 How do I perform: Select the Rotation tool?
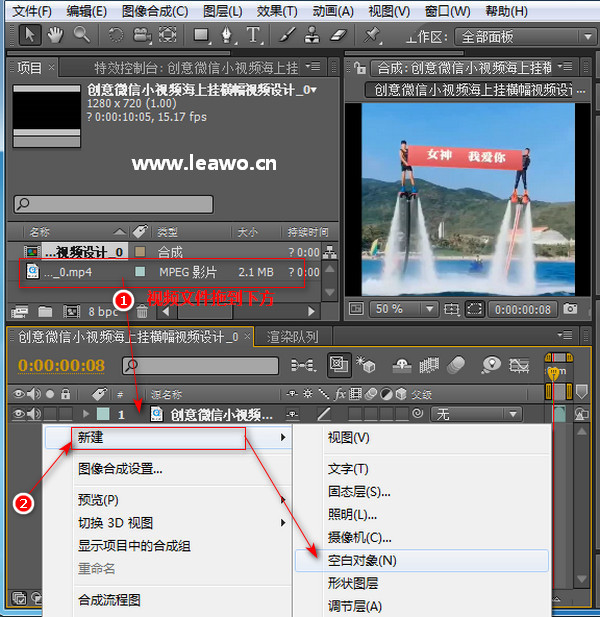click(x=115, y=35)
